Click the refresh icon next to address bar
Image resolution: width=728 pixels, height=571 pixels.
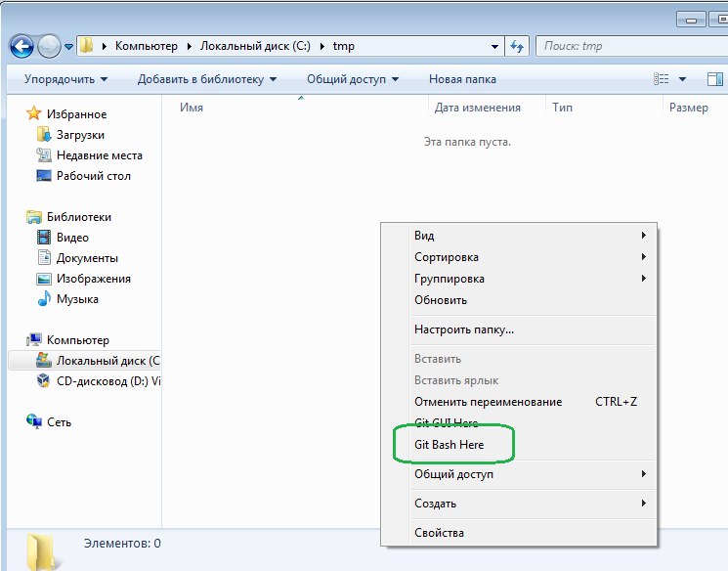coord(517,47)
